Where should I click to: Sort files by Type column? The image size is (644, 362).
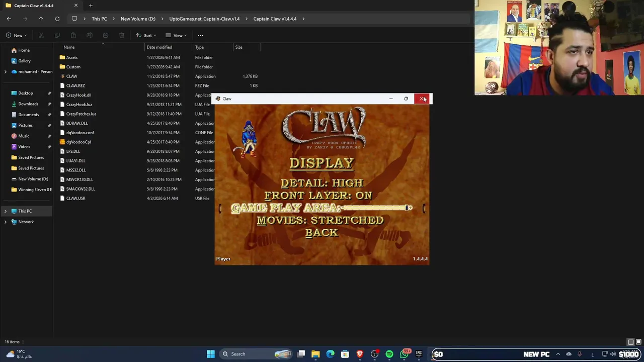(x=199, y=47)
